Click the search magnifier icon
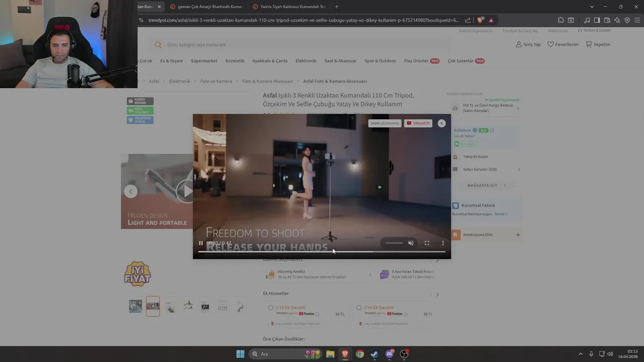The height and width of the screenshot is (362, 644). (158, 45)
